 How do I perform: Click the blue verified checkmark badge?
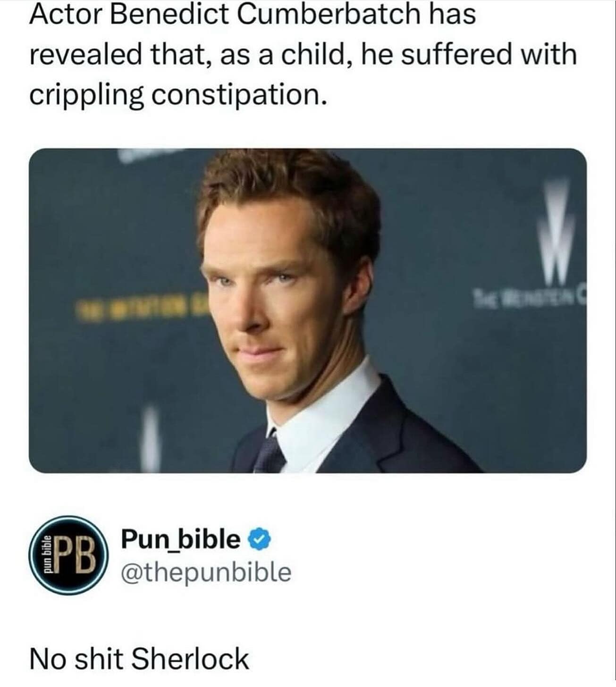(x=260, y=540)
